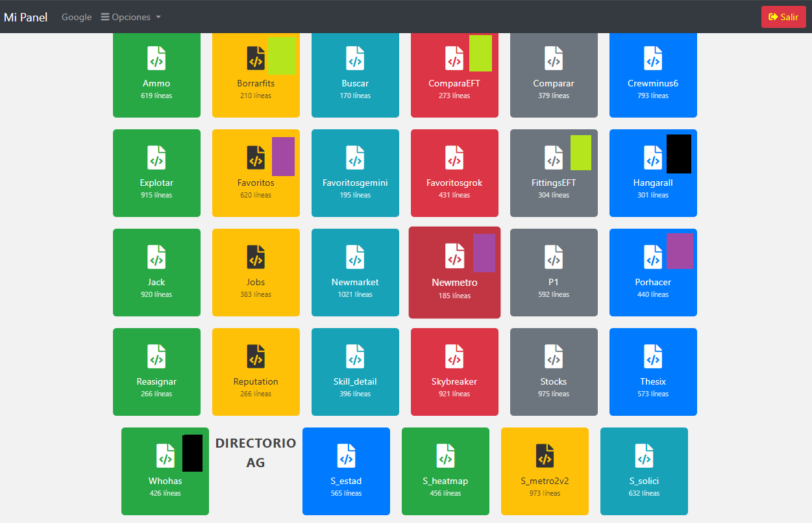Click the lime green swatch on Borrarfits

[282, 56]
